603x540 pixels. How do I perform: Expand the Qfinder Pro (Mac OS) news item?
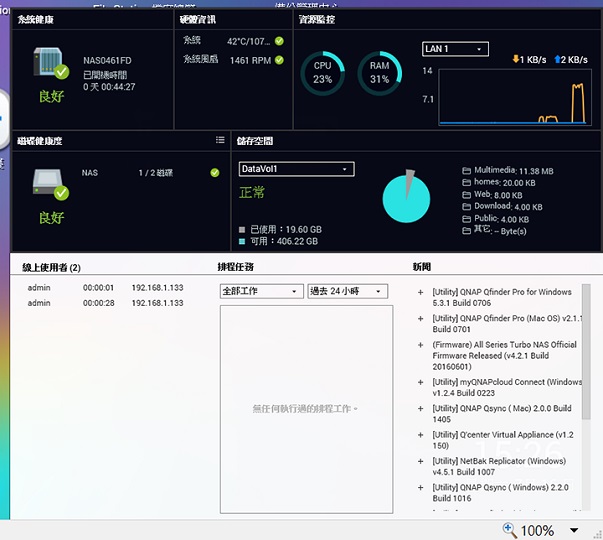420,319
